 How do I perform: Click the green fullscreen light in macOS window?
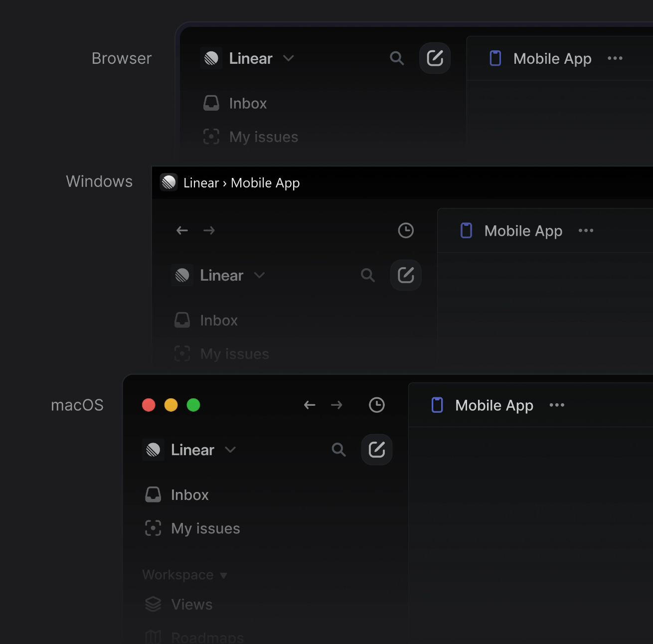click(x=193, y=405)
